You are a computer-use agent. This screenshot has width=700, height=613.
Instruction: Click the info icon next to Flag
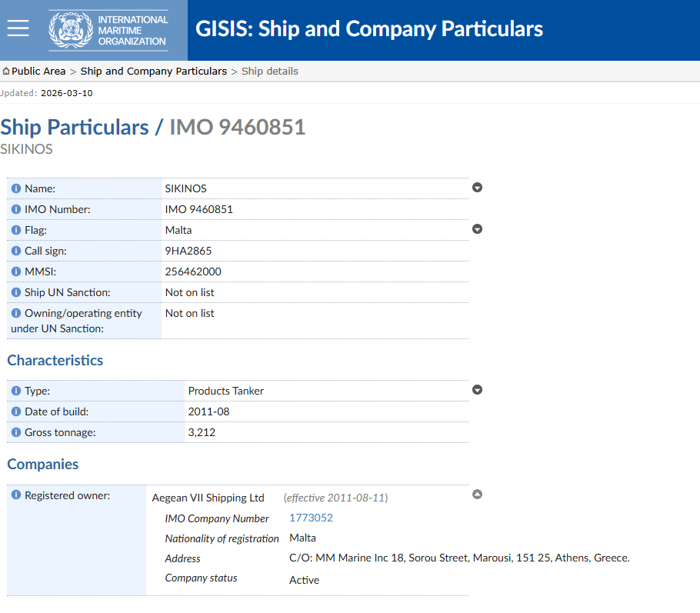16,230
